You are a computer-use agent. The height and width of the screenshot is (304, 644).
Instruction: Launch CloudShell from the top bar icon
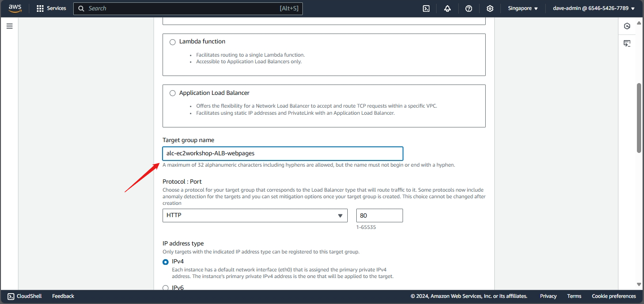[426, 8]
